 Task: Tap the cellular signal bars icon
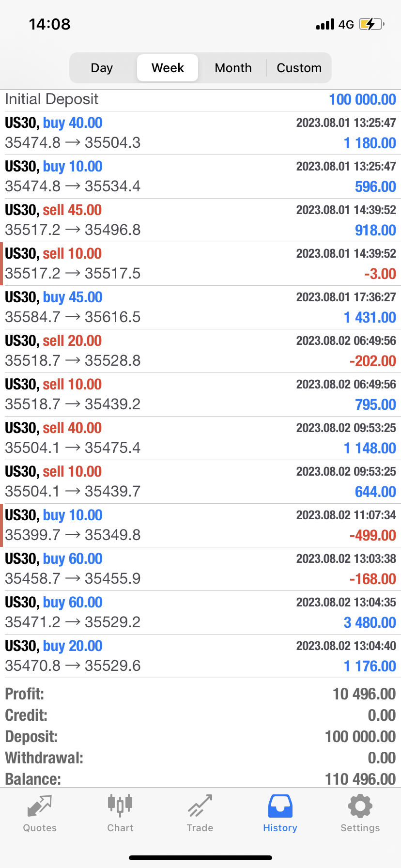325,24
